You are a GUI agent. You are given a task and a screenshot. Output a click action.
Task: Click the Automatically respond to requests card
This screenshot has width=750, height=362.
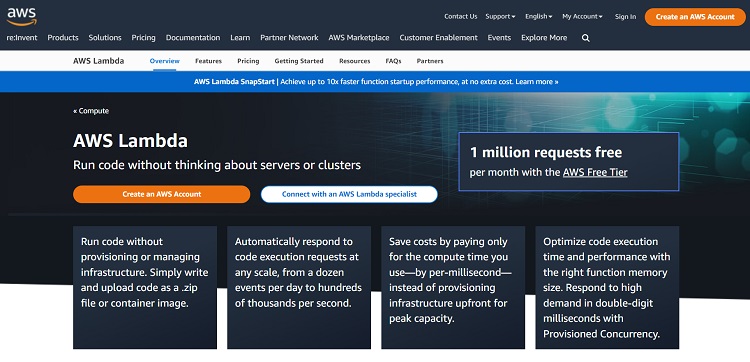click(299, 287)
